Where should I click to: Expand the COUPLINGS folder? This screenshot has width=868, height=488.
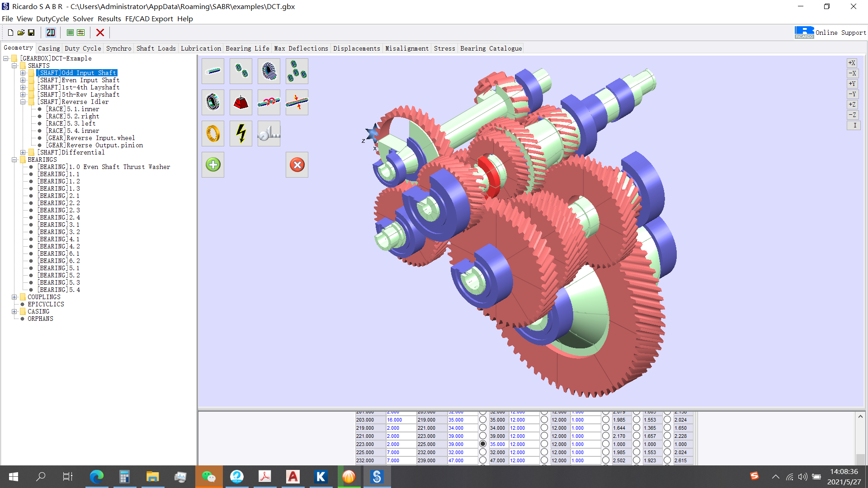point(14,297)
